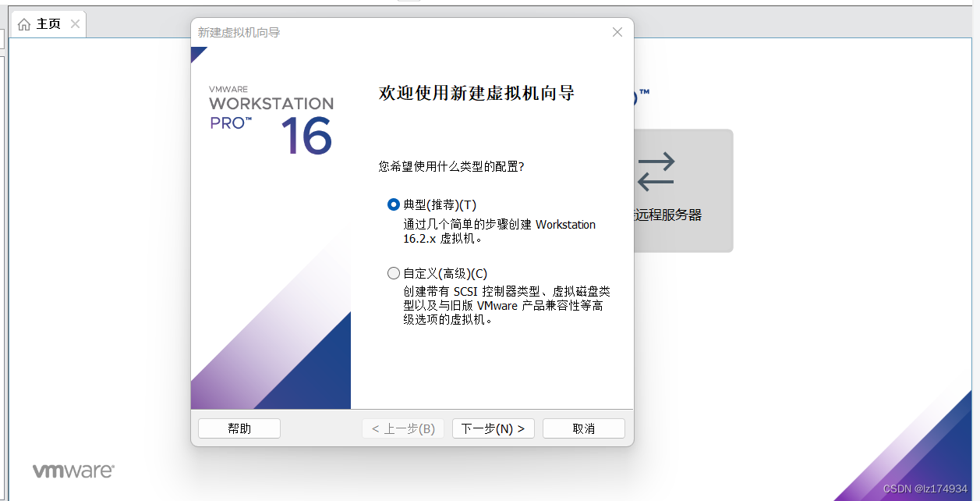980x501 pixels.
Task: Click the 取消 button in wizard
Action: [583, 428]
